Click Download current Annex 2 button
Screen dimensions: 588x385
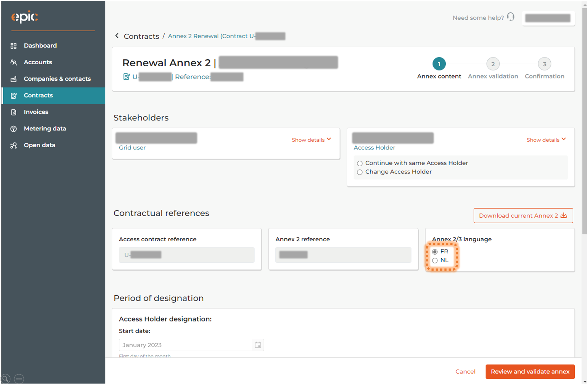point(523,215)
